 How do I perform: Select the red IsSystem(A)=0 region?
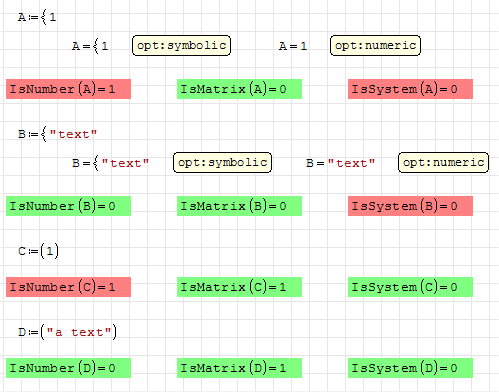click(x=410, y=89)
